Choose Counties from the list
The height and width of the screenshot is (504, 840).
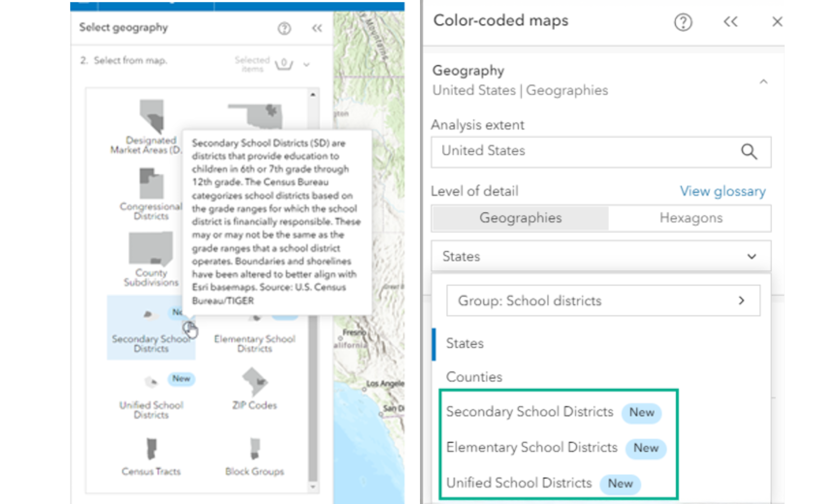tap(474, 377)
